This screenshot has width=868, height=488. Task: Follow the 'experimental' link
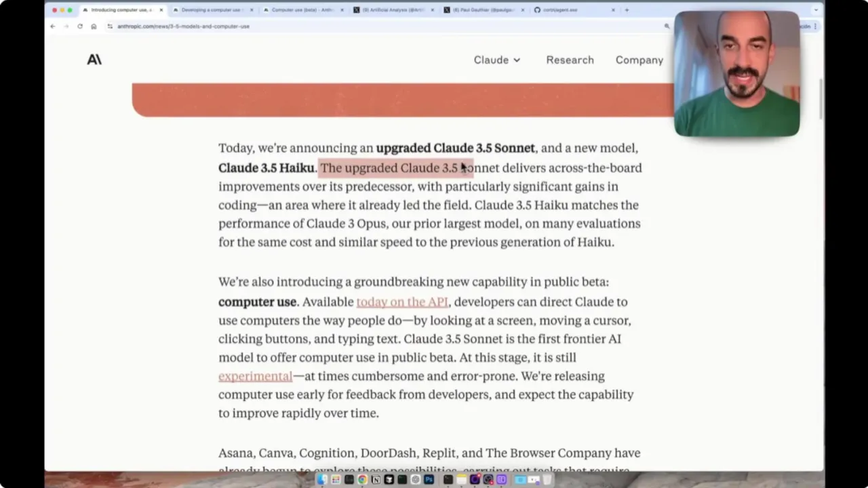click(x=255, y=376)
